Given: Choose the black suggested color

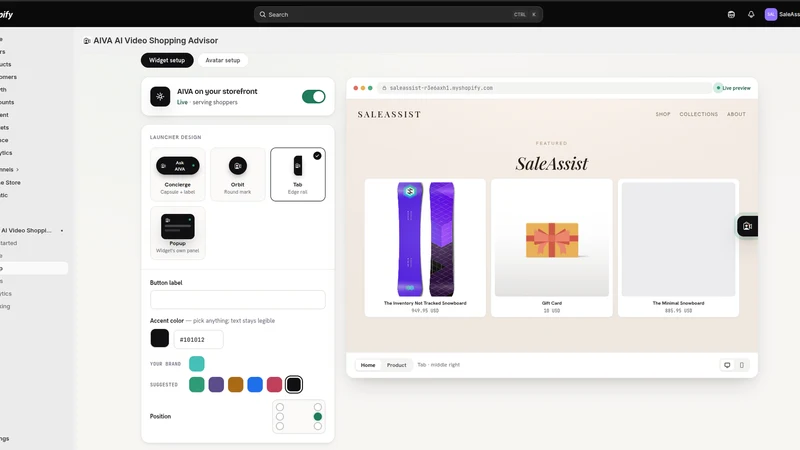Looking at the screenshot, I should pyautogui.click(x=294, y=384).
